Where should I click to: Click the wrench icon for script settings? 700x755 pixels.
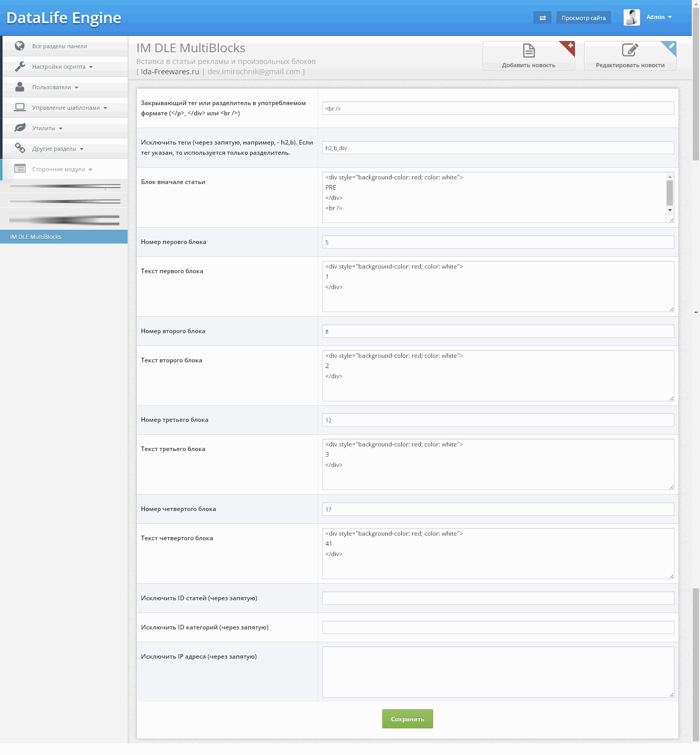click(20, 66)
